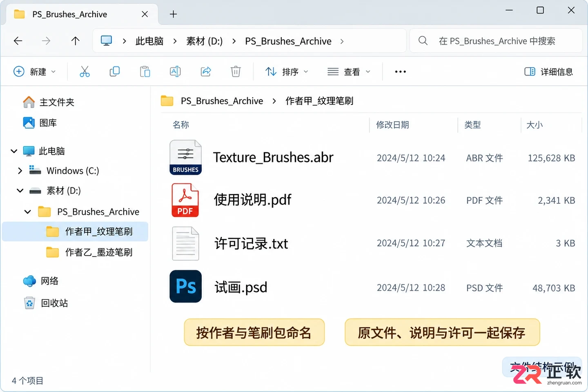Copy the selected item

115,72
